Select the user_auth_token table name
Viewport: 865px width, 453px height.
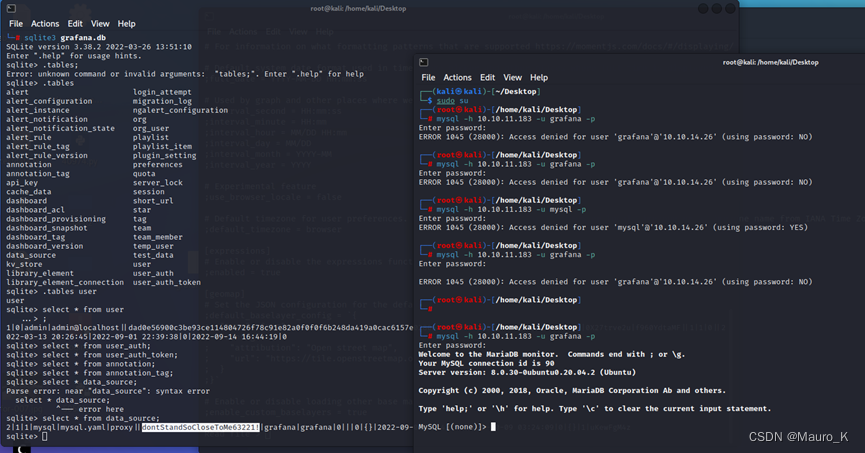(167, 282)
